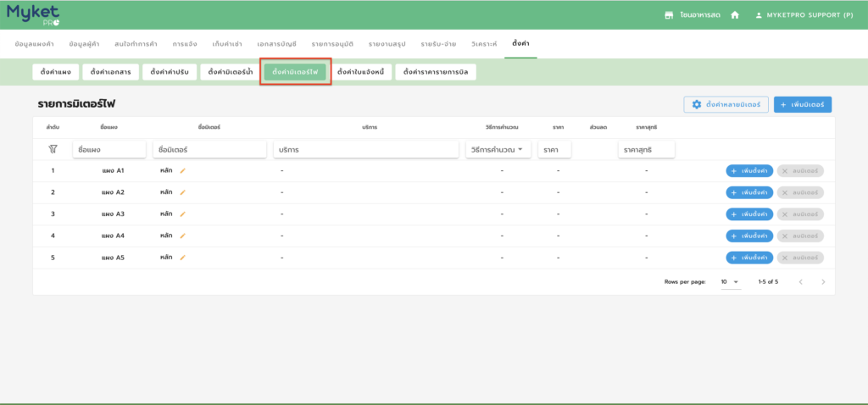Screen dimensions: 868x405
Task: Click ลบมิเตอร์ for แผง A1
Action: (x=800, y=171)
